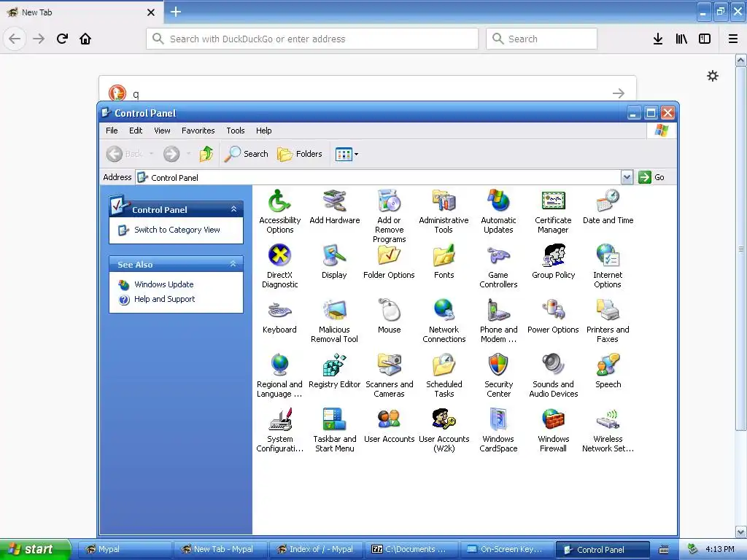Image resolution: width=747 pixels, height=560 pixels.
Task: Click the Up folder toolbar button
Action: click(x=206, y=154)
